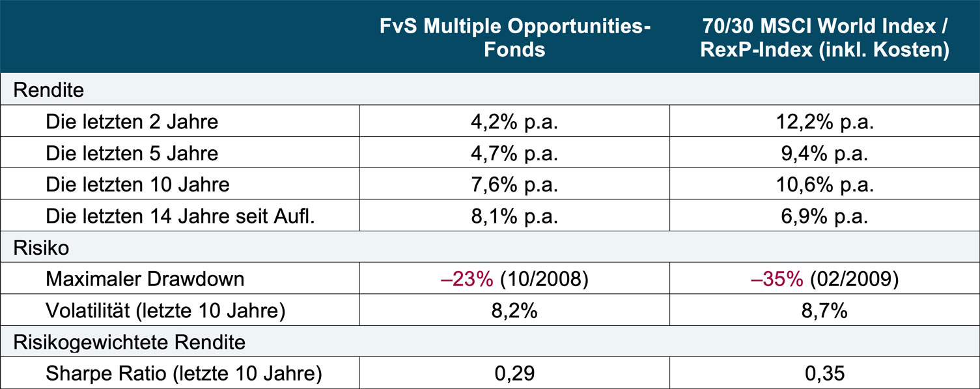980x389 pixels.
Task: Click the Risikogewichtete Rendite section heading
Action: tap(128, 342)
